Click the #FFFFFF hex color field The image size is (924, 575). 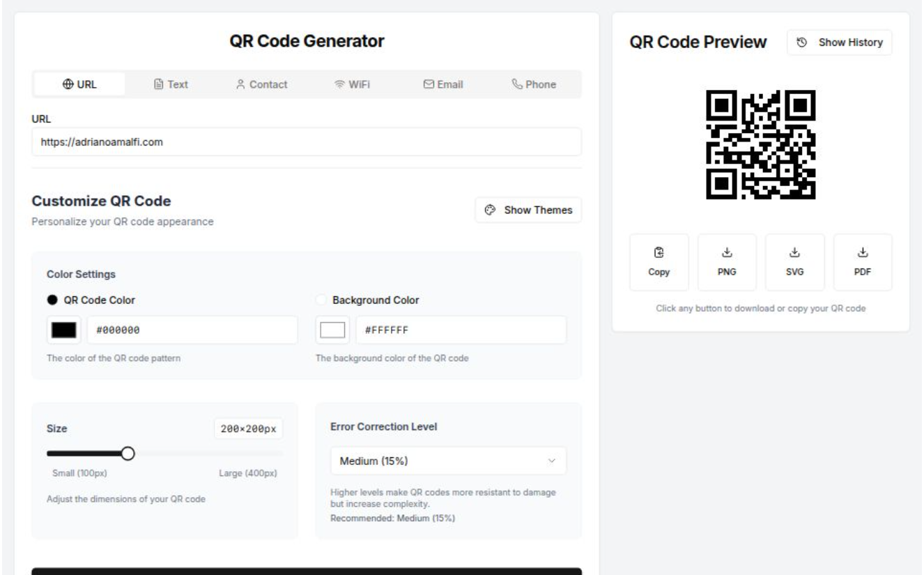pyautogui.click(x=461, y=330)
